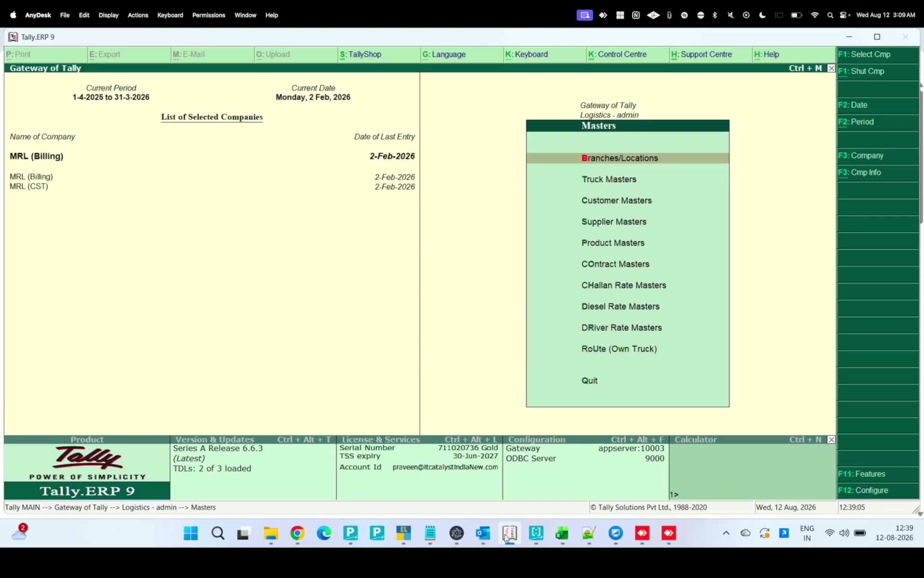Click F1: Select Cmp button

tap(878, 54)
